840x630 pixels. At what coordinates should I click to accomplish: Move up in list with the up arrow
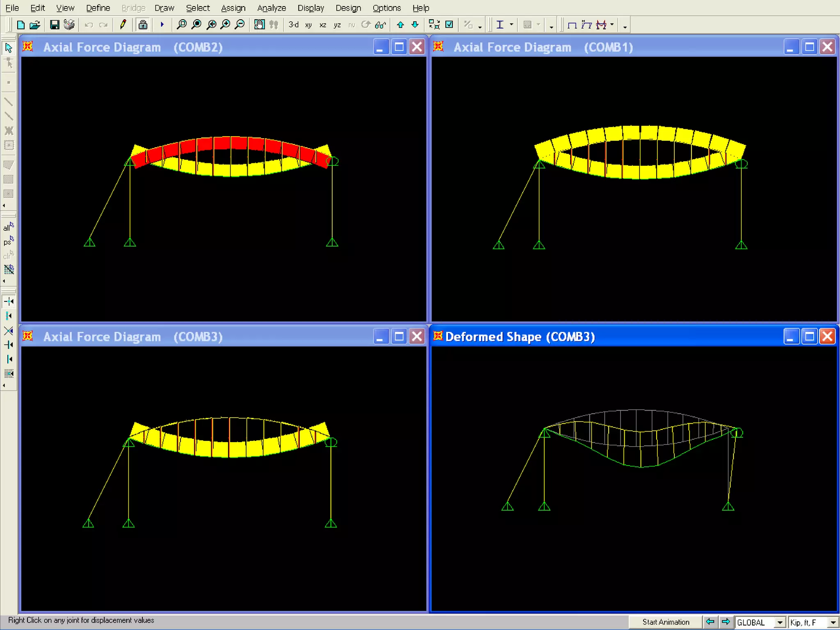[x=400, y=25]
